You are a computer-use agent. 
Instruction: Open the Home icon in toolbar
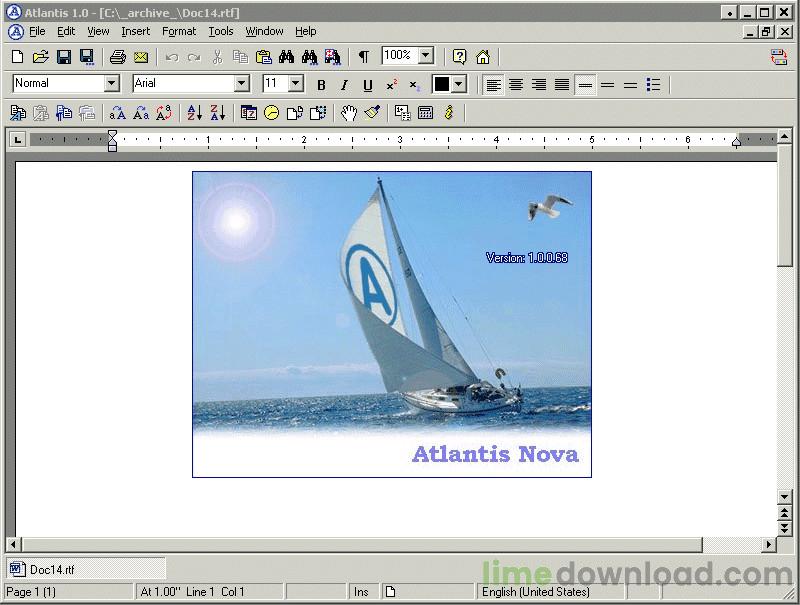click(x=483, y=57)
